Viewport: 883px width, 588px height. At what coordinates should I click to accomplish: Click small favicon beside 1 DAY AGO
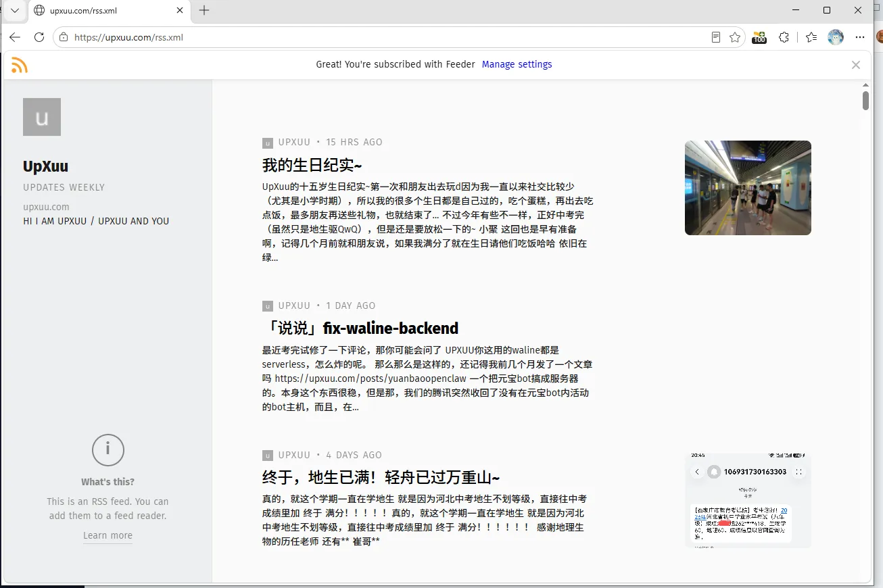click(268, 306)
